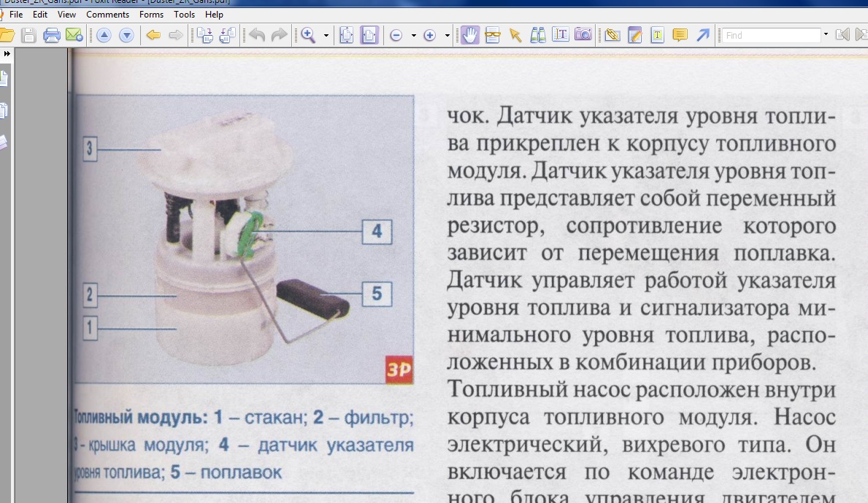This screenshot has height=503, width=868.
Task: Expand the navigation panel with double arrow
Action: point(7,54)
